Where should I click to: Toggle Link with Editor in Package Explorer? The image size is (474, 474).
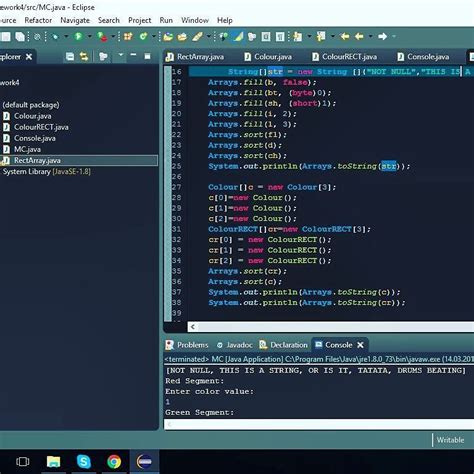[x=84, y=57]
